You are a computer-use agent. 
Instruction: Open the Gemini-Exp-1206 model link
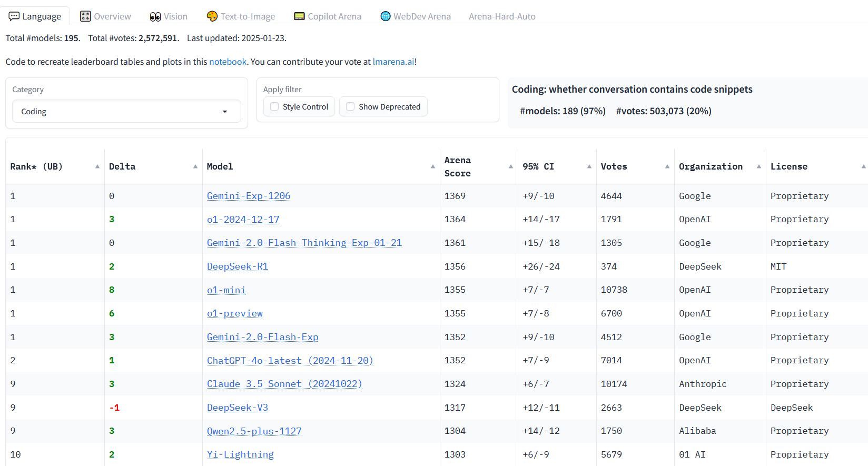coord(249,196)
